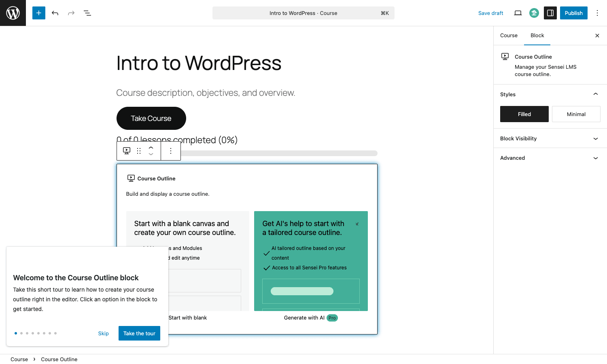607x364 pixels.
Task: Click the Course Outline block type icon in toolbar
Action: 127,151
